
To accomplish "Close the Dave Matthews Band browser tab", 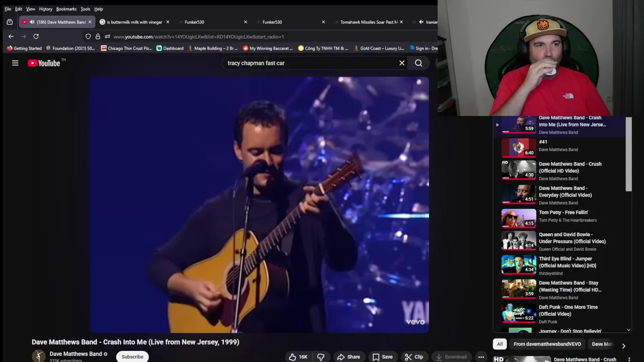I will coord(90,22).
